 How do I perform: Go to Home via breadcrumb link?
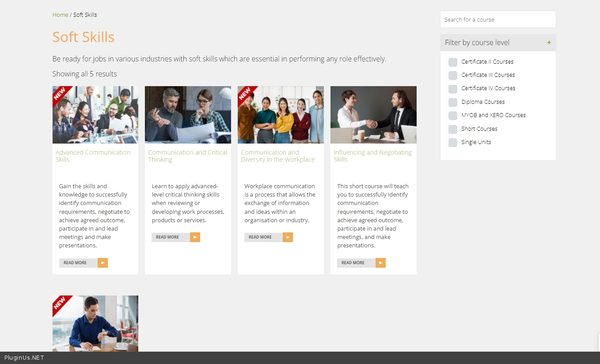click(60, 15)
